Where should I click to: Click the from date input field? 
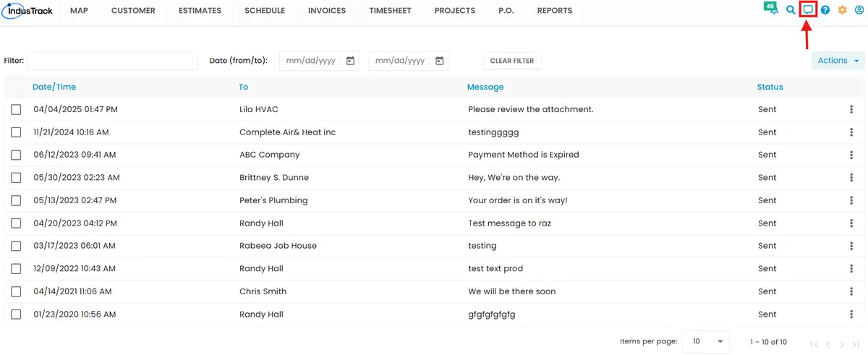pyautogui.click(x=320, y=61)
